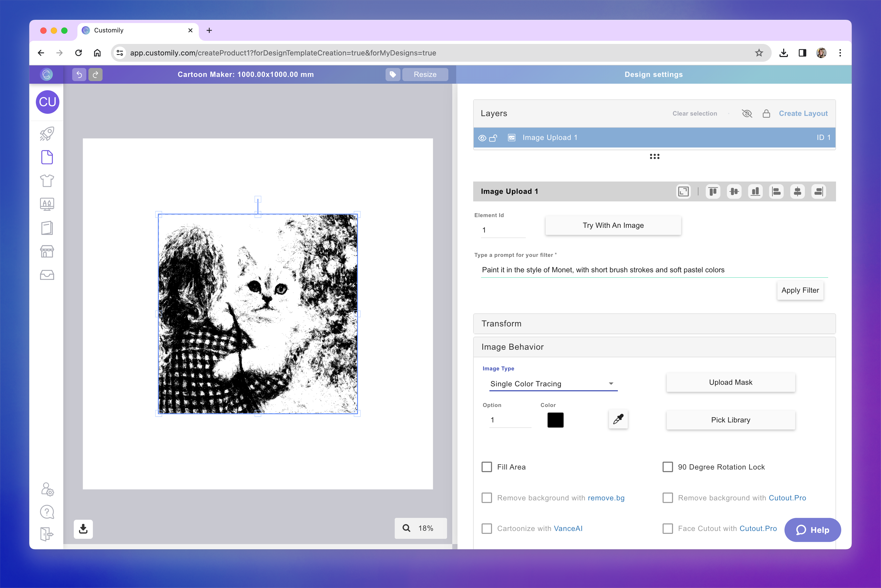Screen dimensions: 881x588
Task: Enable the Fill Area checkbox
Action: [x=487, y=467]
